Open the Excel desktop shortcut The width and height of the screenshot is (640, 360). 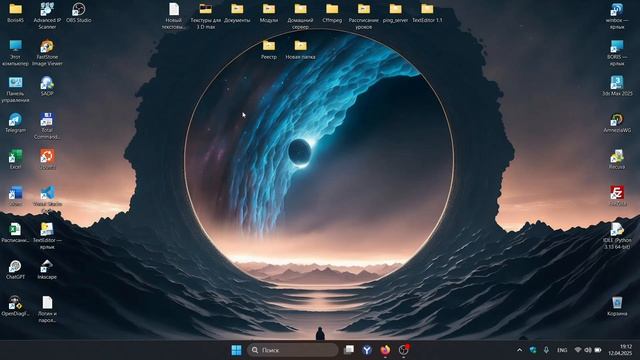coord(16,159)
